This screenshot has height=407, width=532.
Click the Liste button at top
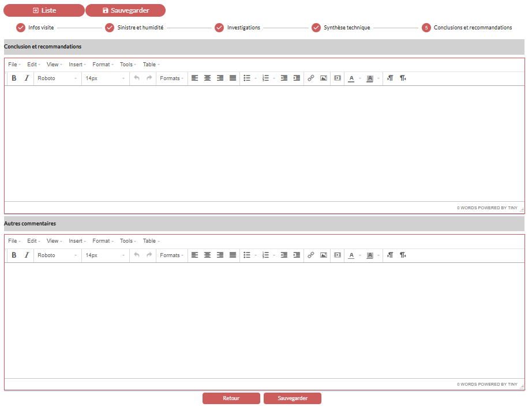(x=44, y=10)
